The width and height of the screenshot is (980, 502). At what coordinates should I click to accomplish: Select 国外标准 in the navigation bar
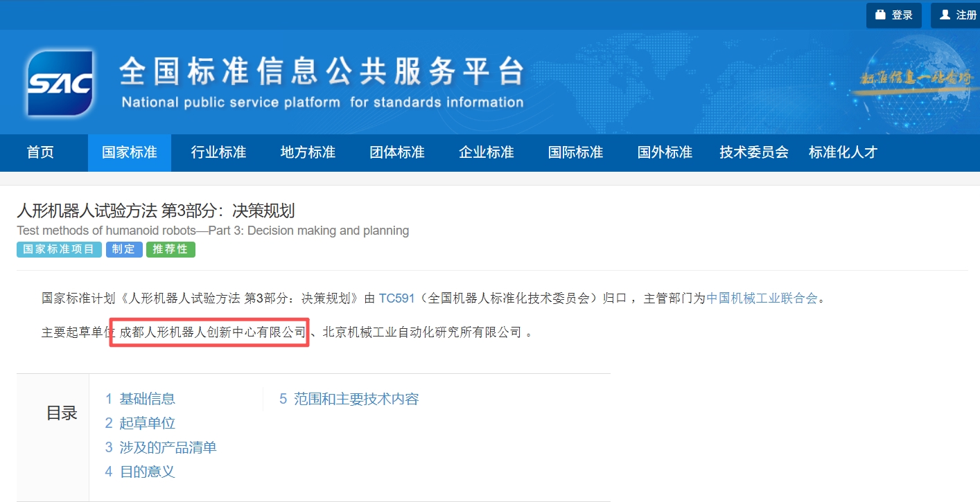(x=665, y=152)
